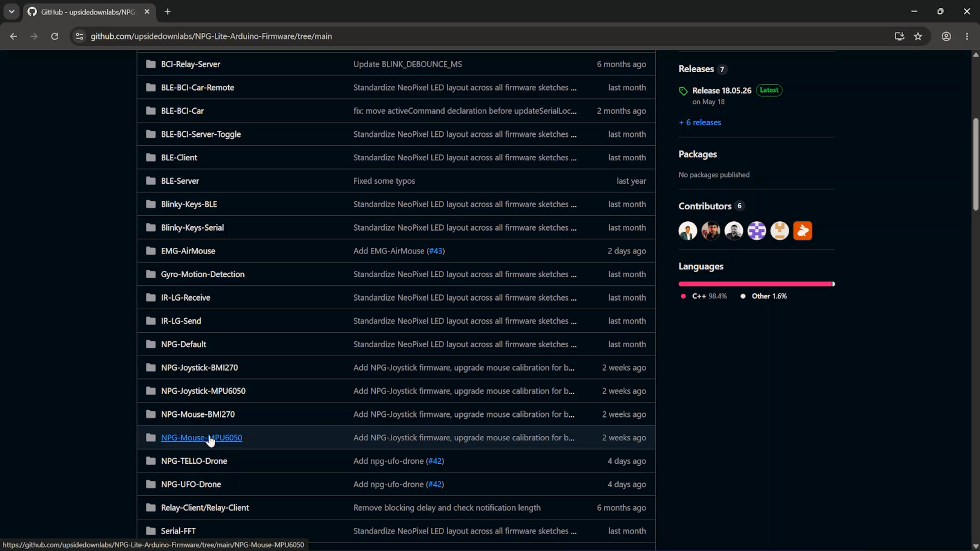
Task: Close the GitHub tab
Action: [x=147, y=12]
